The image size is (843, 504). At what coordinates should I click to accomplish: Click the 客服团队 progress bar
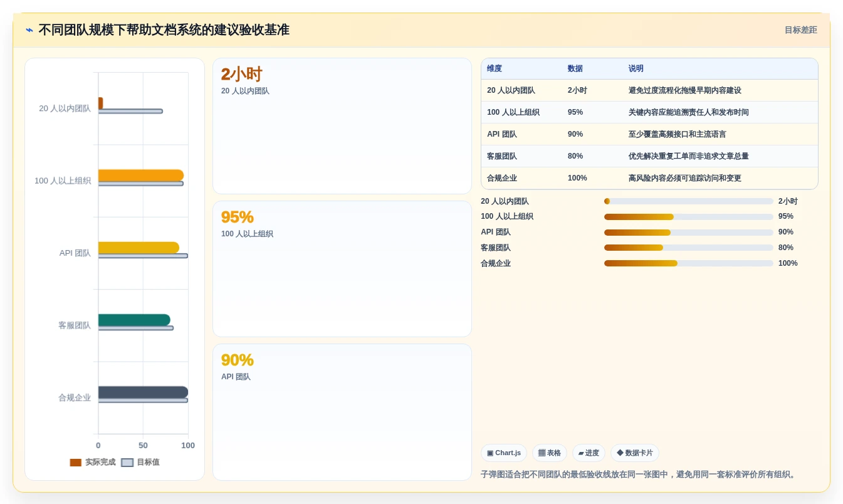(x=688, y=248)
